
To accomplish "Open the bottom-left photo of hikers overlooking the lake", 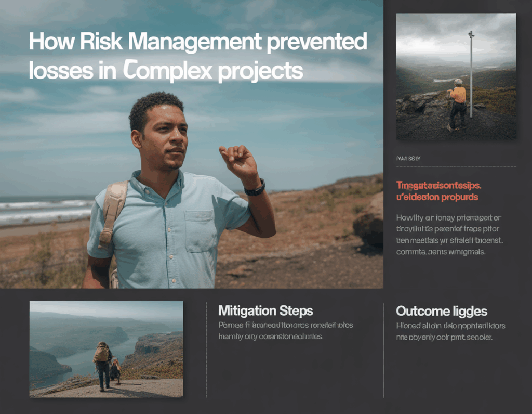I will point(106,348).
